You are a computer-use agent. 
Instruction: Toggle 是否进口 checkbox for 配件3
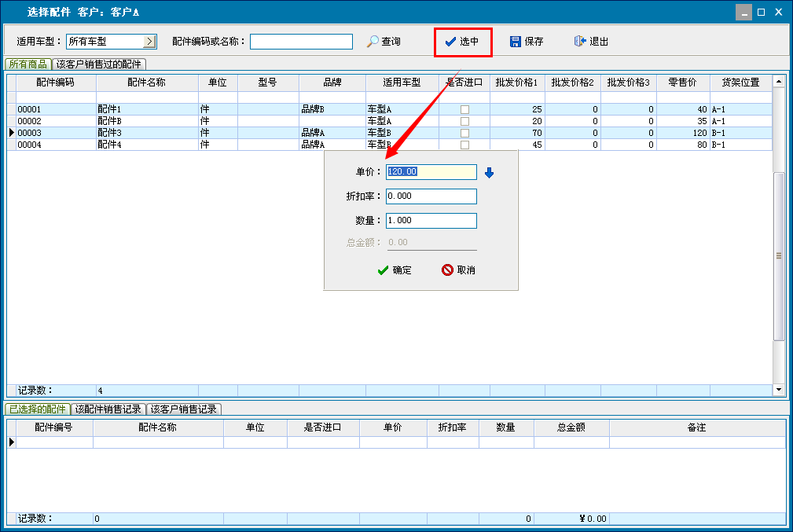tap(464, 134)
